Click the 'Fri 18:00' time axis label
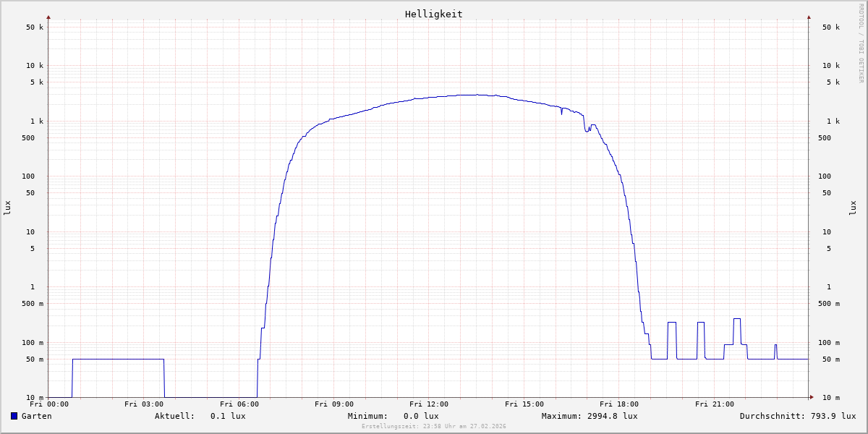 (619, 404)
